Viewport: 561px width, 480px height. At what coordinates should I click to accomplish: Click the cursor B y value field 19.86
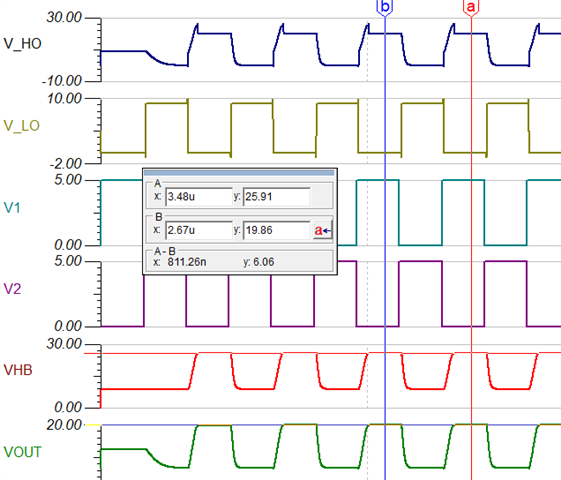tap(277, 230)
